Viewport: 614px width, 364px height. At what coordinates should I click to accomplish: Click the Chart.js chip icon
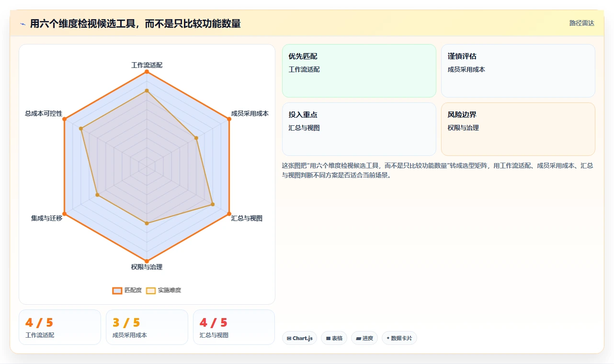click(x=289, y=339)
